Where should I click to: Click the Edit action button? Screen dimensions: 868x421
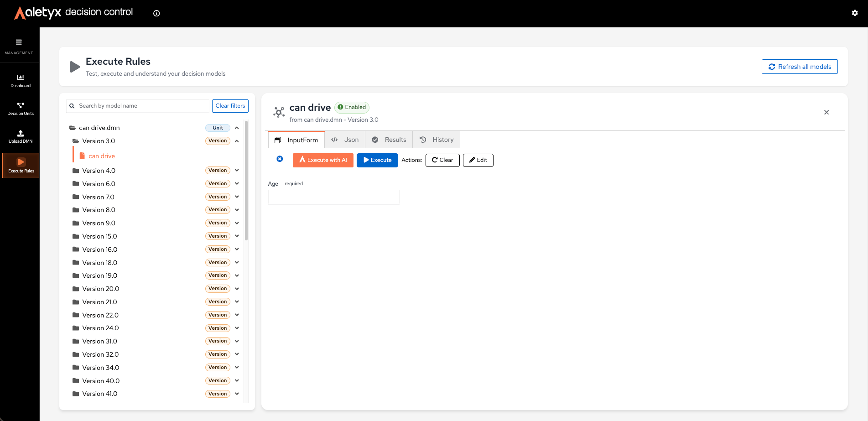click(x=478, y=160)
